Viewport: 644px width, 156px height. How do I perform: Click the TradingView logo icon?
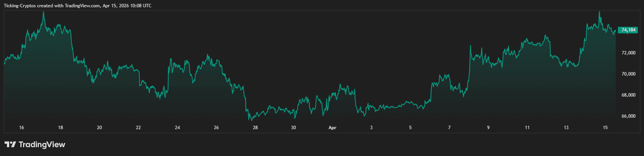tap(10, 145)
